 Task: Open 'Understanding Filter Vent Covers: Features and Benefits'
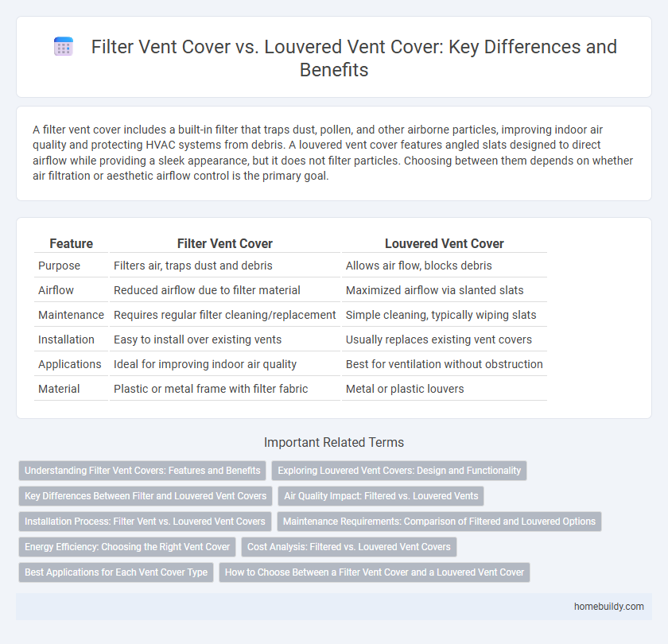click(x=142, y=471)
